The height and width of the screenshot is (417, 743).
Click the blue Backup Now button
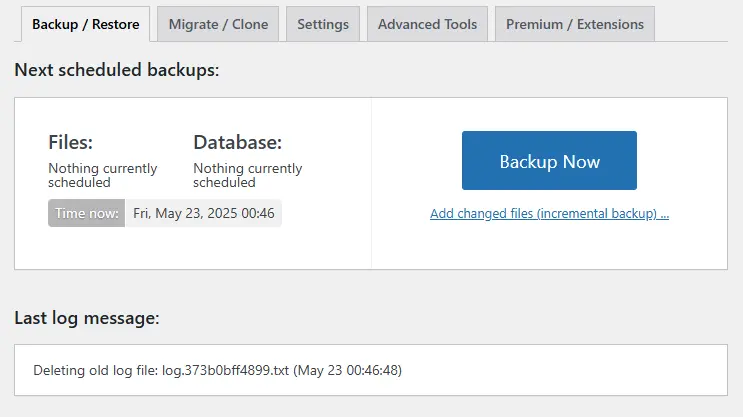(549, 161)
